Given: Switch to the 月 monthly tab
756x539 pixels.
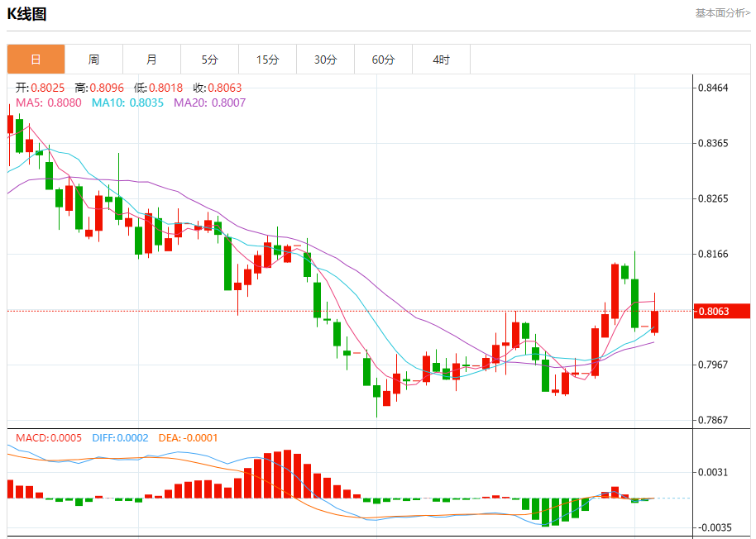Looking at the screenshot, I should tap(151, 60).
